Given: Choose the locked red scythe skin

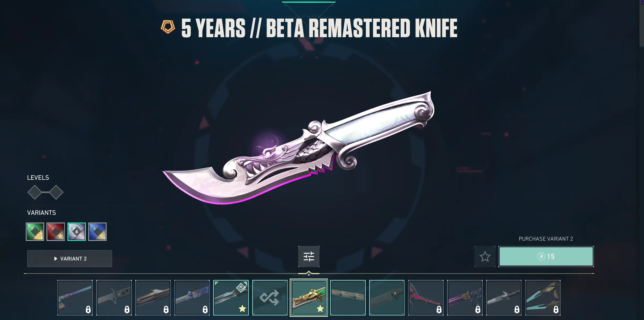Looking at the screenshot, I should tap(426, 298).
